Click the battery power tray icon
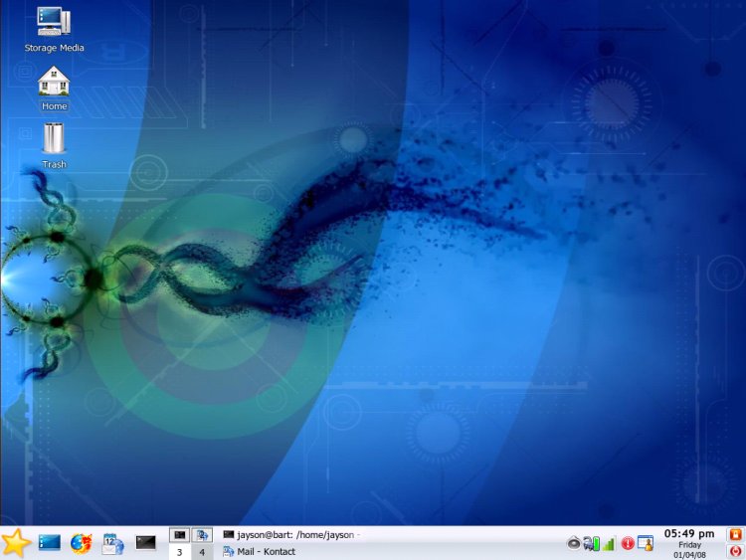The image size is (746, 560). 592,543
